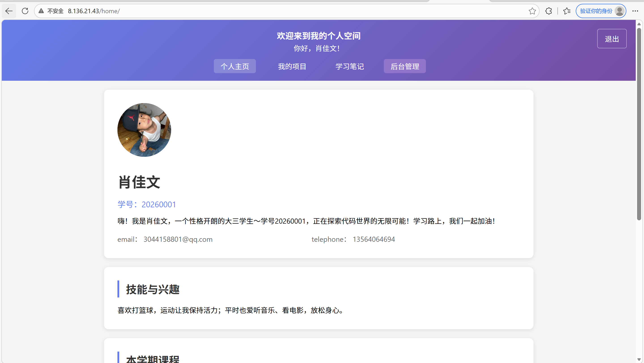The height and width of the screenshot is (363, 644).
Task: Switch to the 学习笔记 tab
Action: point(349,66)
